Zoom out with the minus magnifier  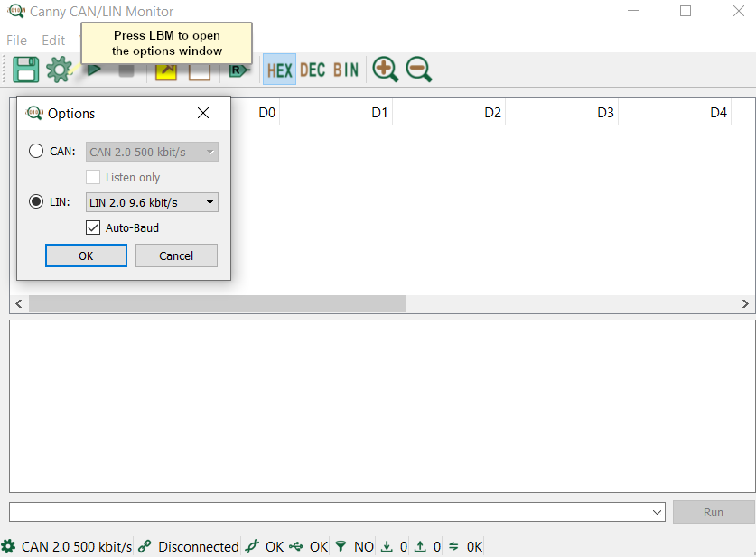coord(418,70)
